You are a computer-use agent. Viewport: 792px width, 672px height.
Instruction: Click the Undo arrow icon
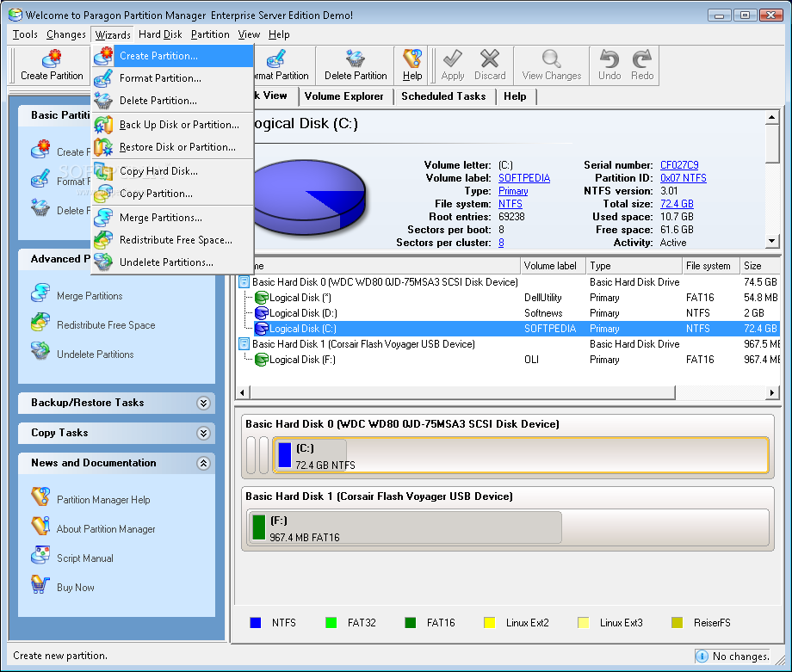pos(609,59)
